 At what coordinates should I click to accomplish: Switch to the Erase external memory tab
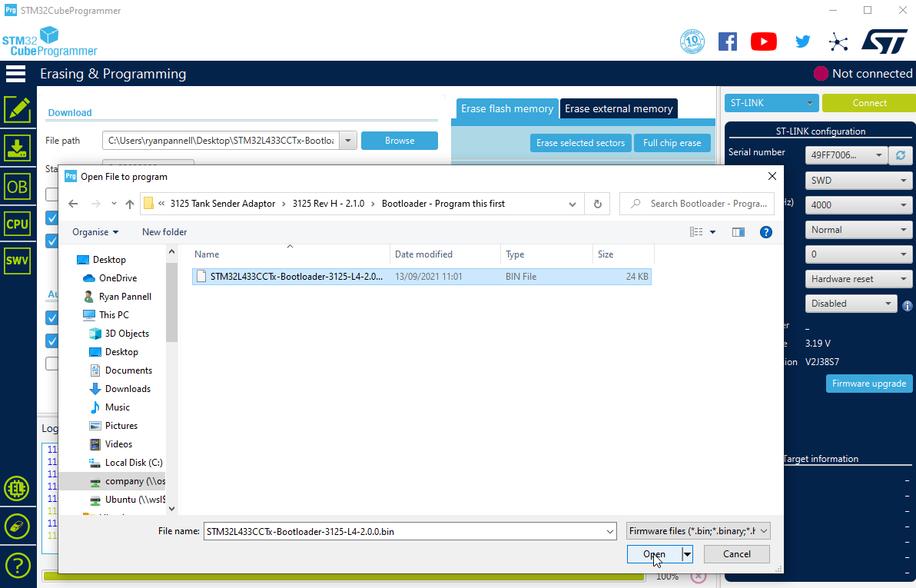[x=618, y=108]
